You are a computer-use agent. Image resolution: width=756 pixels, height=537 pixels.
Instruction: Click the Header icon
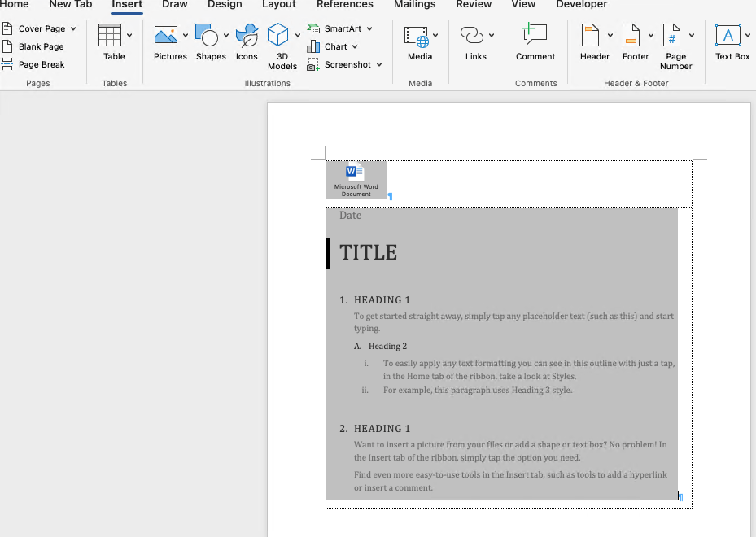tap(590, 35)
